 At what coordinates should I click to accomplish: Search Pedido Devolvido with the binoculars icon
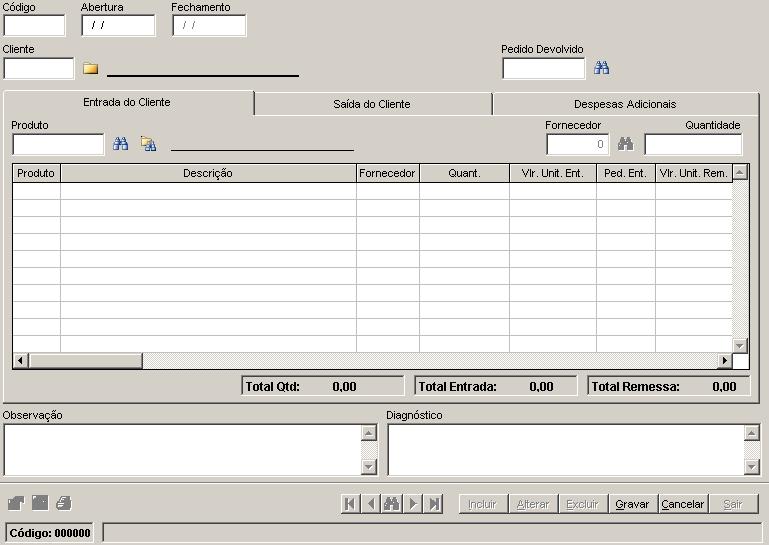click(x=601, y=68)
